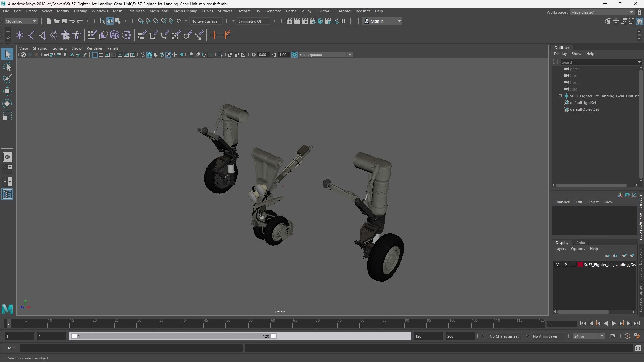This screenshot has height=362, width=644.
Task: Open a scene file via folder icon
Action: 56,21
